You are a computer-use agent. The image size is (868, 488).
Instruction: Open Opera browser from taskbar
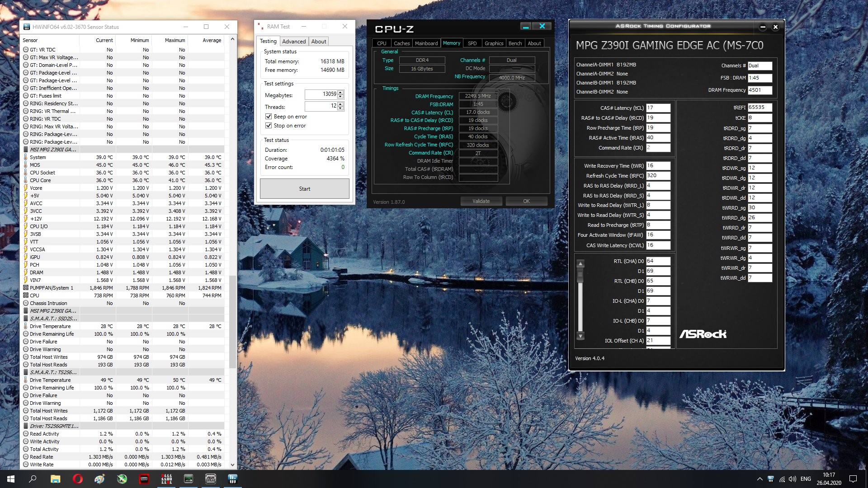pyautogui.click(x=77, y=479)
